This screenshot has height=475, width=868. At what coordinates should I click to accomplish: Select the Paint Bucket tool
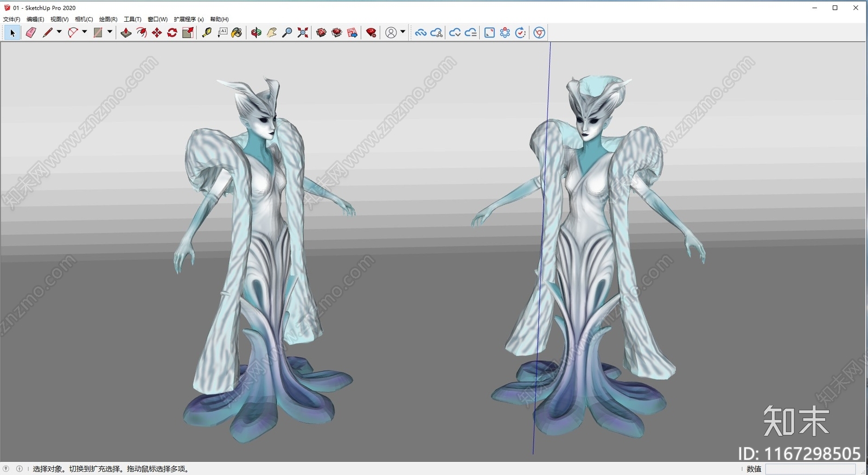coord(237,33)
